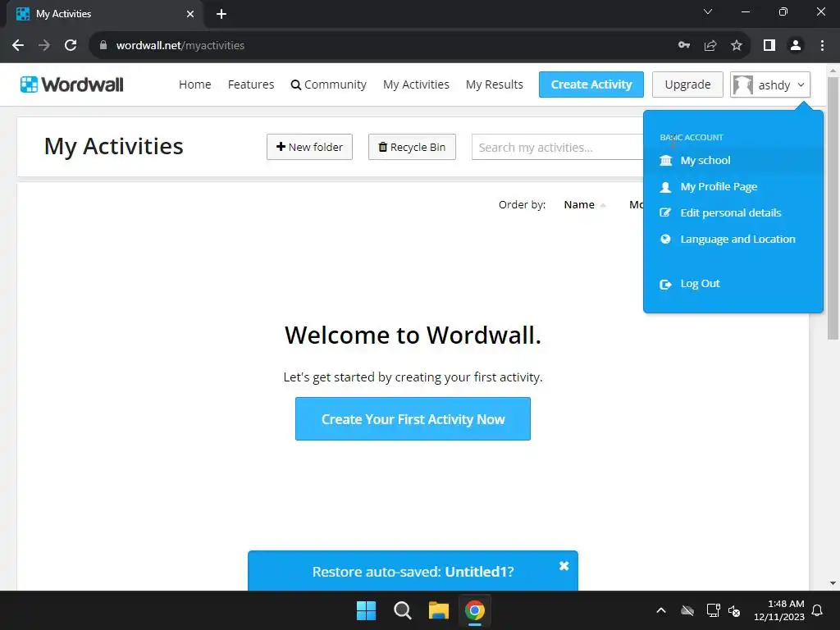Click the share page icon
Image resolution: width=840 pixels, height=630 pixels.
point(710,46)
